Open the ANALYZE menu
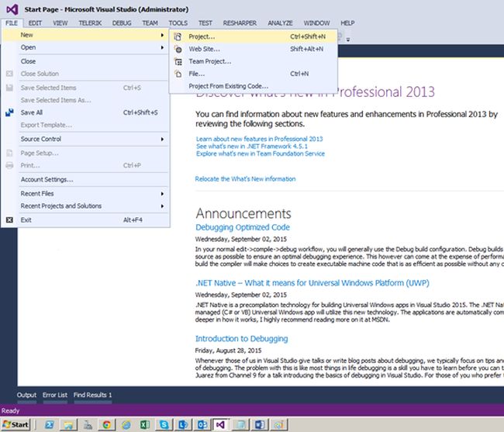 (x=280, y=23)
